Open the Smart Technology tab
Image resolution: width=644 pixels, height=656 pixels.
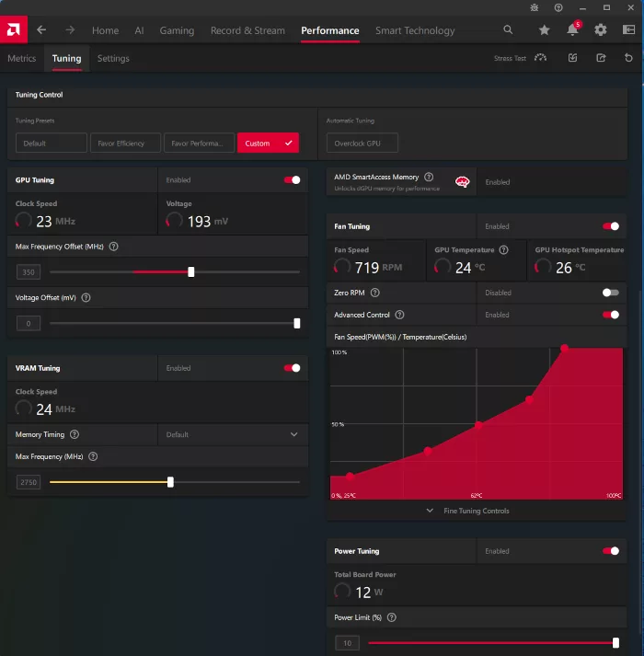pos(415,30)
